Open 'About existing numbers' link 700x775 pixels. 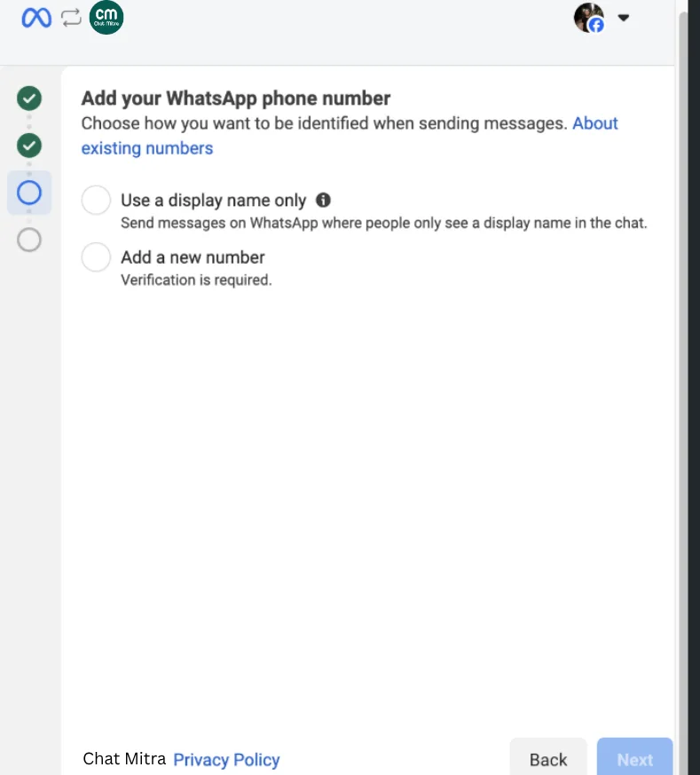(350, 136)
